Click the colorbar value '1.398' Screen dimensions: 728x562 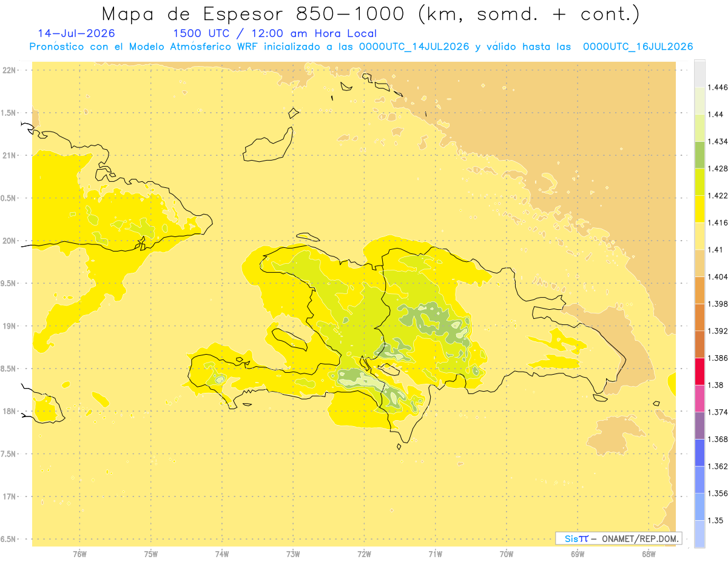click(x=718, y=304)
